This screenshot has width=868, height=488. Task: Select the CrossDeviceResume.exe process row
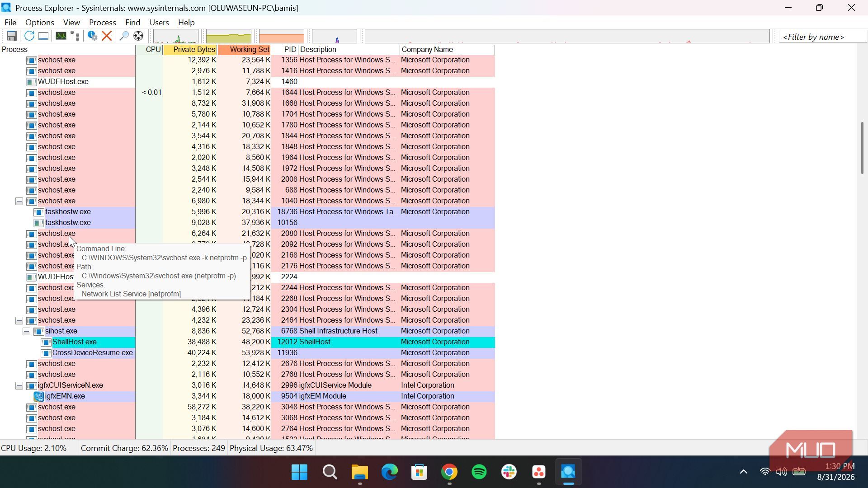point(247,353)
